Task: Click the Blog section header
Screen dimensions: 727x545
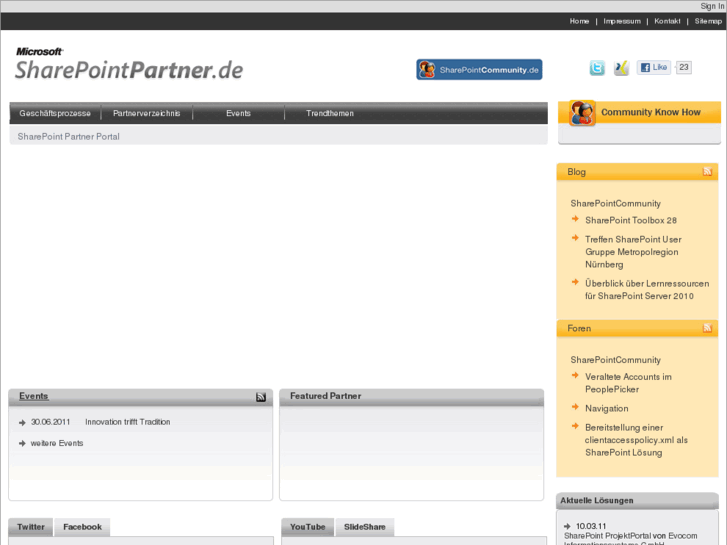Action: 638,172
